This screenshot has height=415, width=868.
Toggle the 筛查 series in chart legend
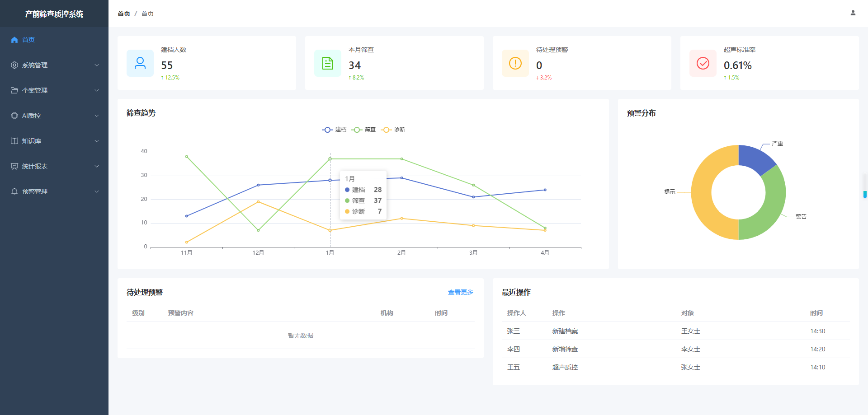tap(363, 130)
